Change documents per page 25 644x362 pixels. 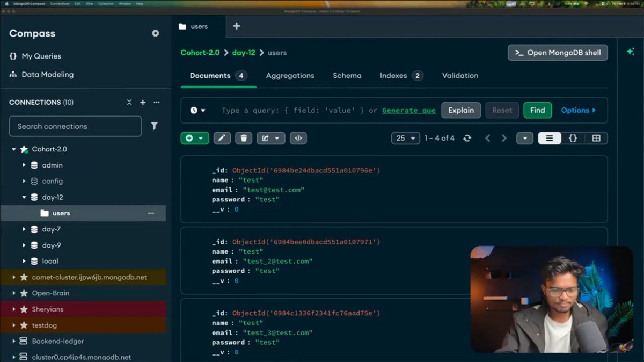[406, 138]
